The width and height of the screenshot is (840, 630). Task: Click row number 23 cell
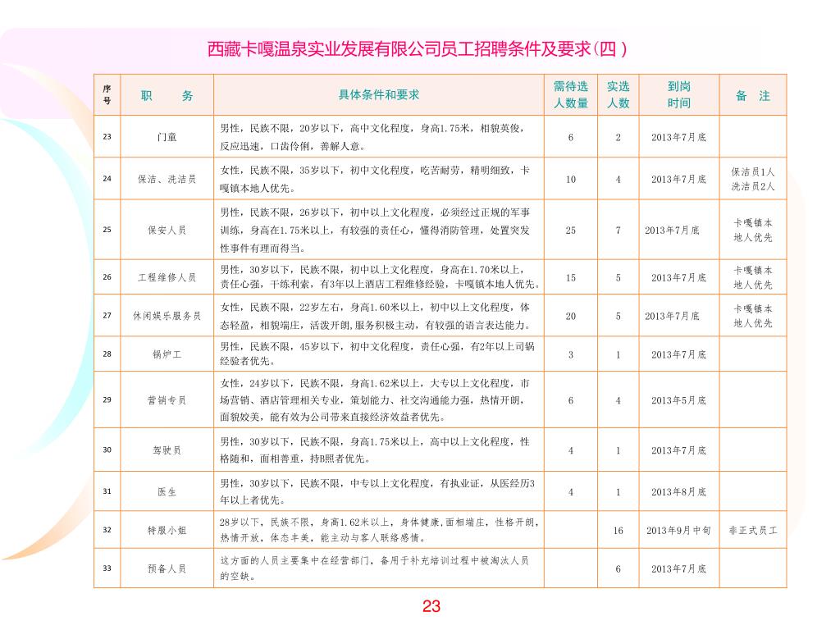tap(107, 137)
